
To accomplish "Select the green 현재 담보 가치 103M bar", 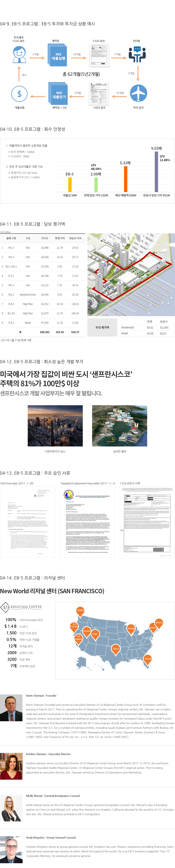I will [96, 185].
